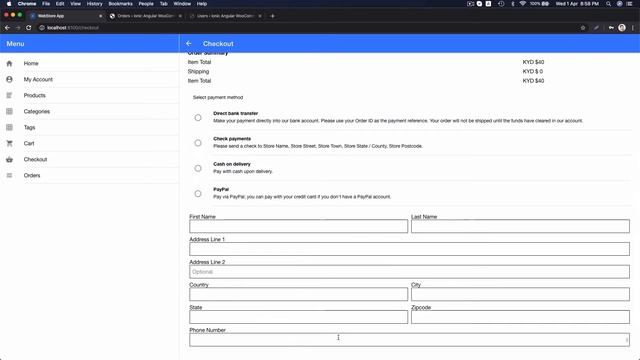Click the City input field
The height and width of the screenshot is (360, 640).
point(520,294)
